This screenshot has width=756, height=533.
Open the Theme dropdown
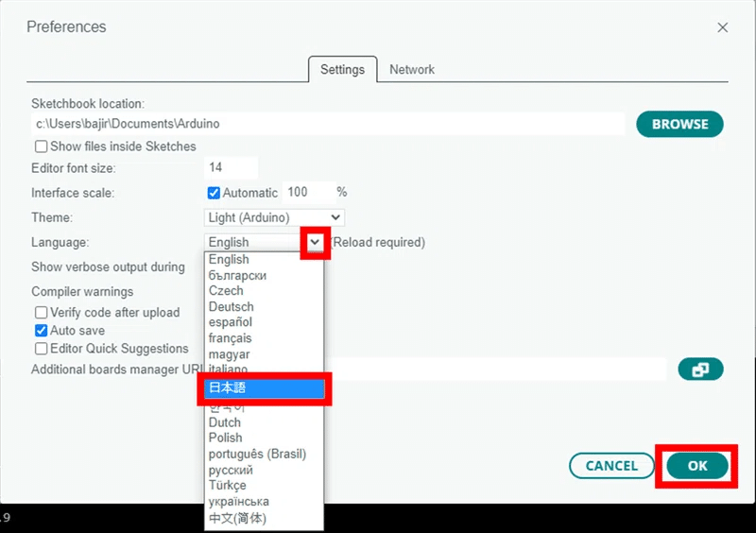pyautogui.click(x=274, y=217)
